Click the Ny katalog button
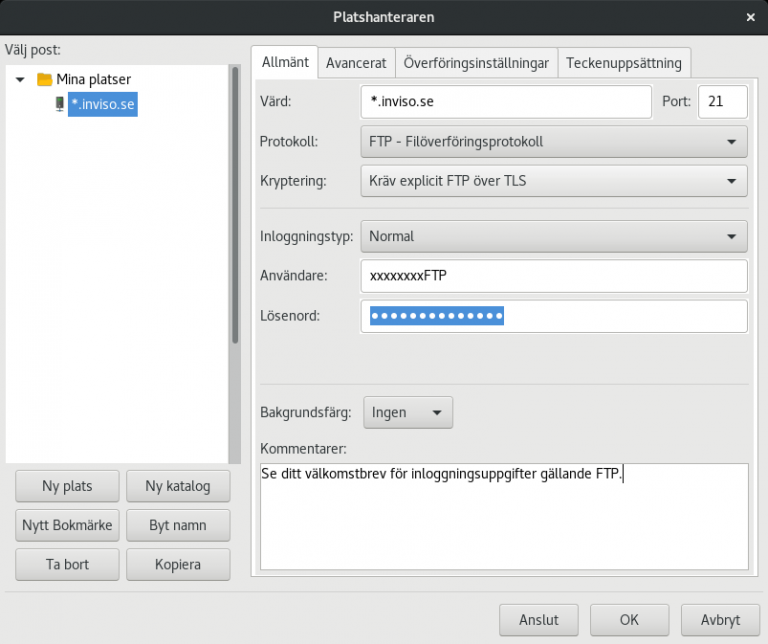The height and width of the screenshot is (644, 768). pos(178,487)
